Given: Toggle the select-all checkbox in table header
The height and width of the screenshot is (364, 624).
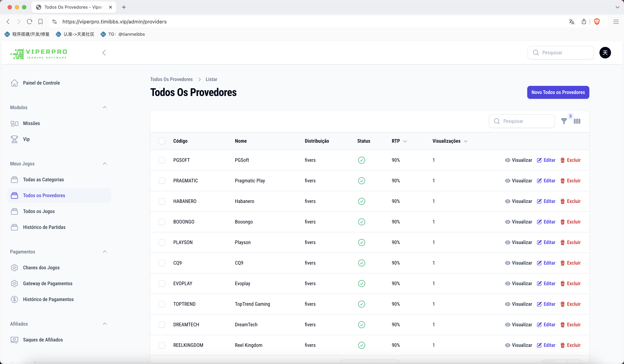Looking at the screenshot, I should (x=162, y=141).
